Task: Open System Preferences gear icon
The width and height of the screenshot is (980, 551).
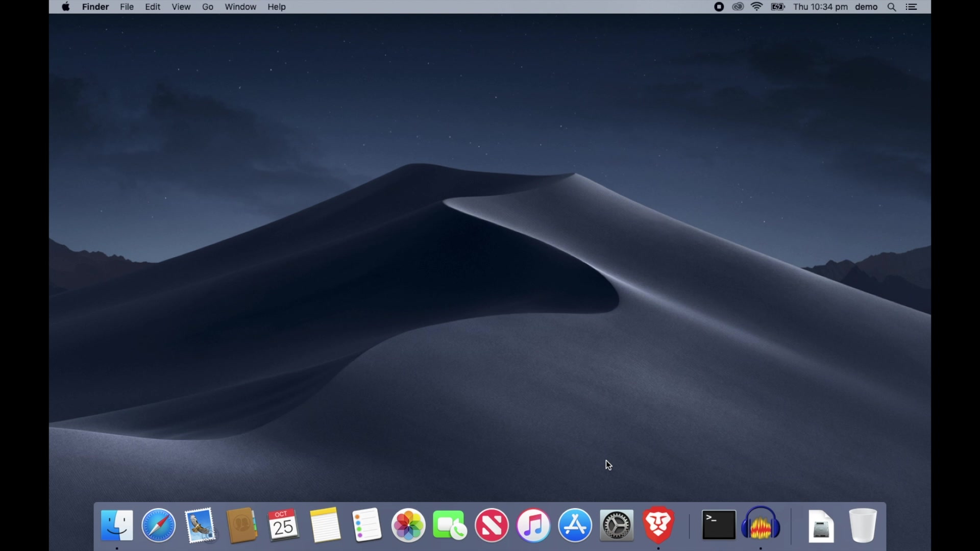Action: point(617,525)
